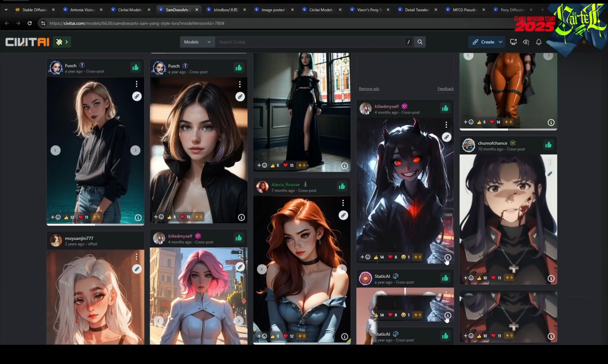Add reaction on chumofchance image
608x364 pixels.
pyautogui.click(x=468, y=278)
